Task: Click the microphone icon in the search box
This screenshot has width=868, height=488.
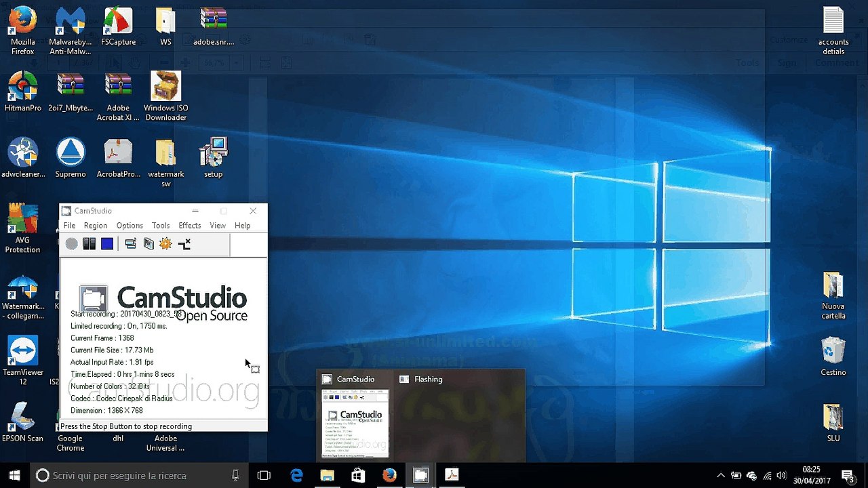Action: coord(235,476)
